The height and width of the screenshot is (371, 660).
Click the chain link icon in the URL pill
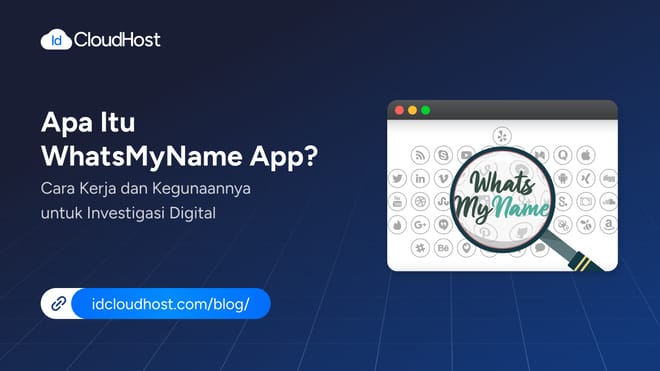click(x=59, y=303)
